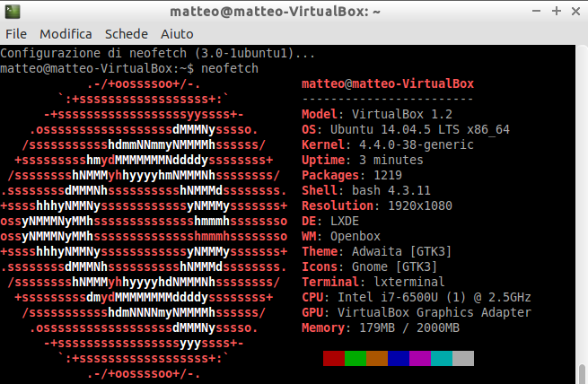Click the 'Packages: 1219' line
The height and width of the screenshot is (384, 588).
coord(352,175)
